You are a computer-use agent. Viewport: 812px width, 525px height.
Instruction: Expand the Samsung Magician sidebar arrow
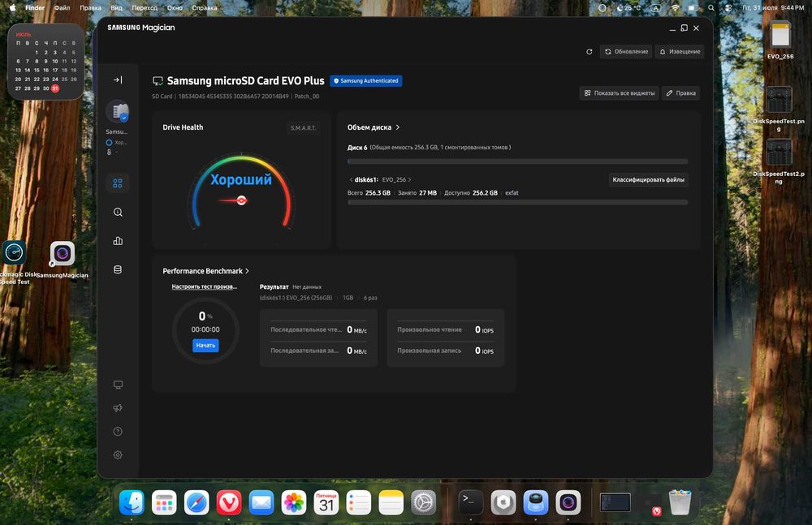click(118, 80)
